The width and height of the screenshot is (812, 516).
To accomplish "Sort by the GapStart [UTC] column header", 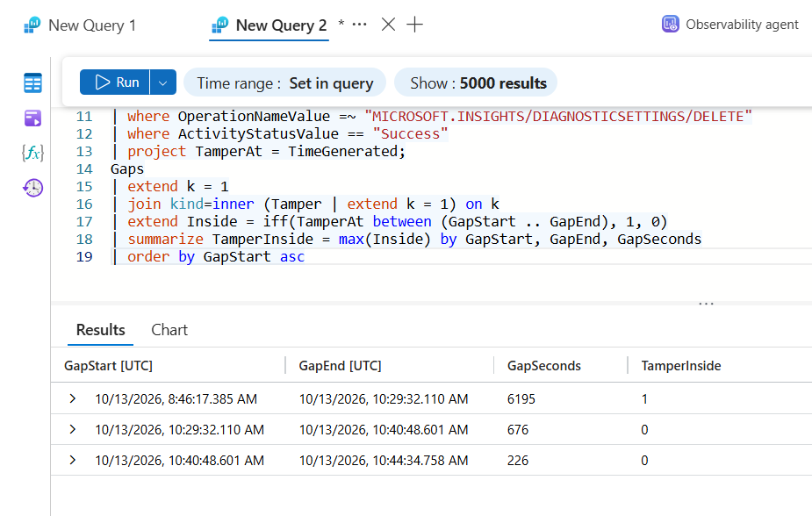I will tap(108, 365).
